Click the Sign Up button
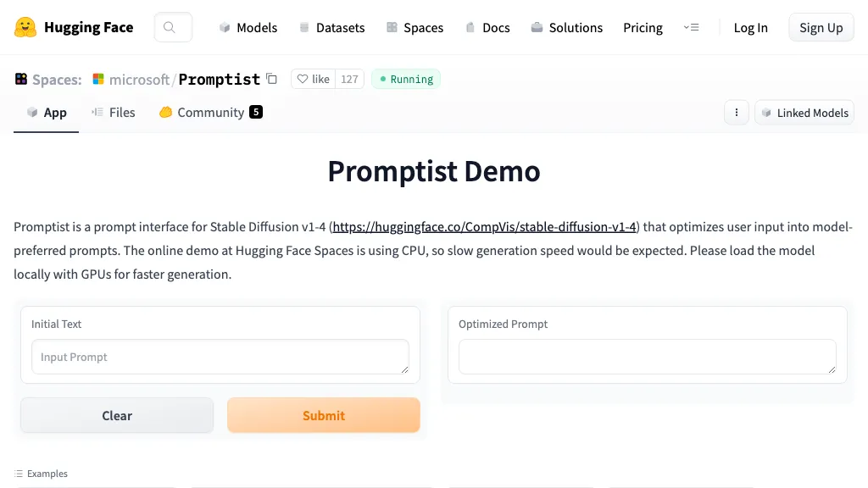This screenshot has width=868, height=488. tap(821, 27)
